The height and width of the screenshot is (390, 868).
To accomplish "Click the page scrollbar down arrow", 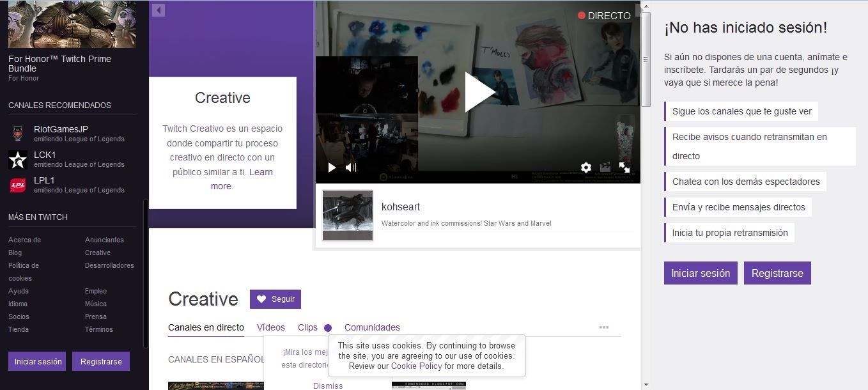I will pos(646,385).
